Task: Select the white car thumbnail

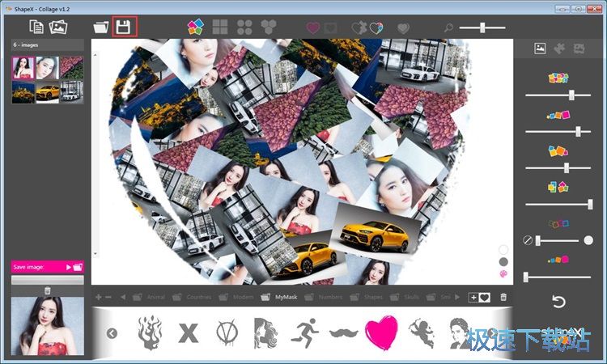Action: click(71, 91)
